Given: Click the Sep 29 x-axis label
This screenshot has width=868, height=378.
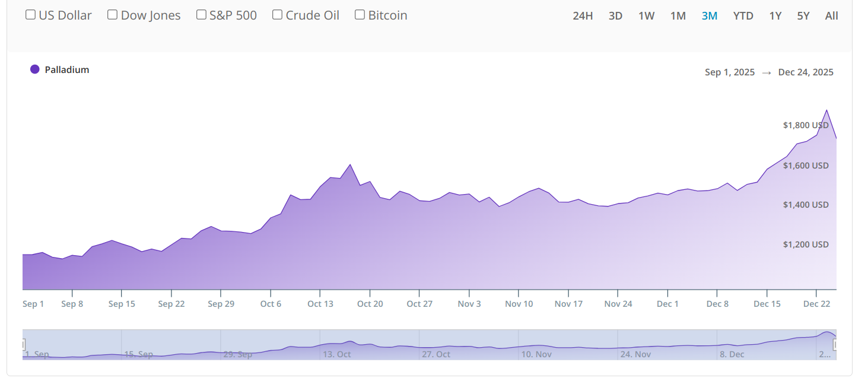Looking at the screenshot, I should pyautogui.click(x=221, y=304).
